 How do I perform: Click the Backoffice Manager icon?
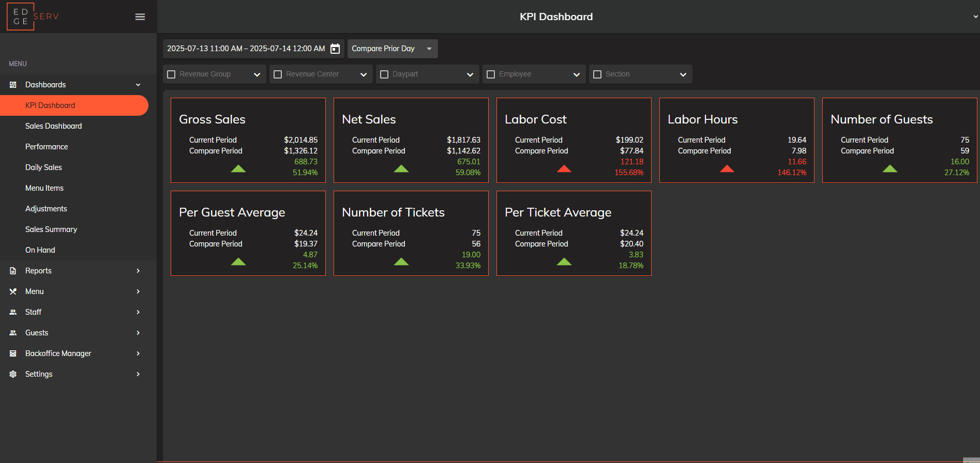pos(13,353)
